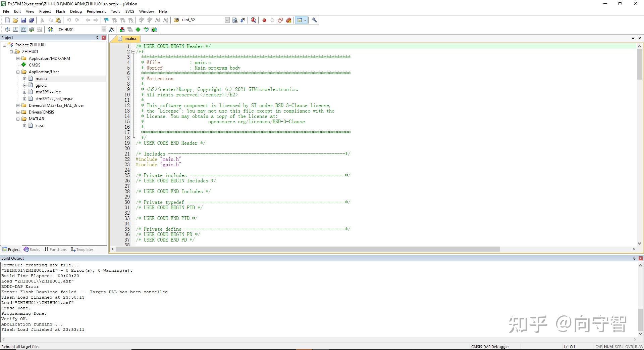Open the Peripherals menu
This screenshot has width=644, height=350.
[96, 11]
